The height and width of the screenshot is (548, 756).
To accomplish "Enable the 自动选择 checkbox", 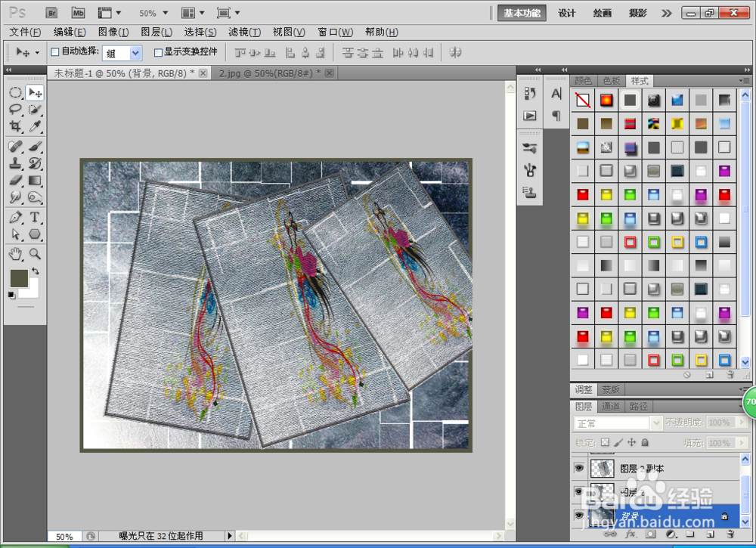I will 55,52.
